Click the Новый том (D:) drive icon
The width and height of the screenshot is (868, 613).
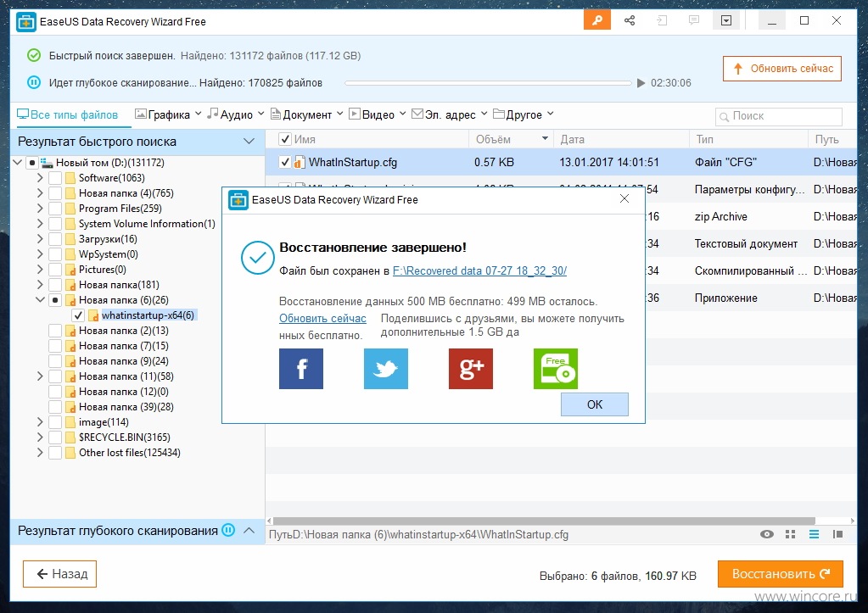(x=46, y=163)
